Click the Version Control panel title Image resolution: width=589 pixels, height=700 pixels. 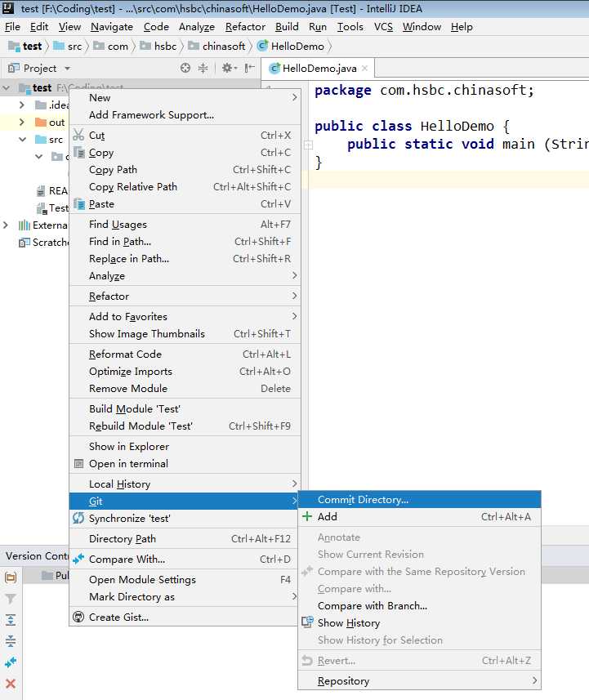(x=37, y=555)
